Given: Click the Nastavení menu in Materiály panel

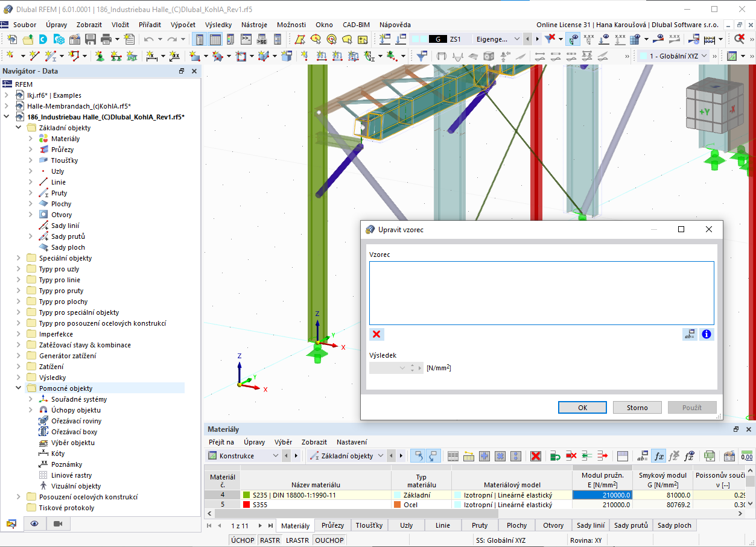Looking at the screenshot, I should 352,442.
